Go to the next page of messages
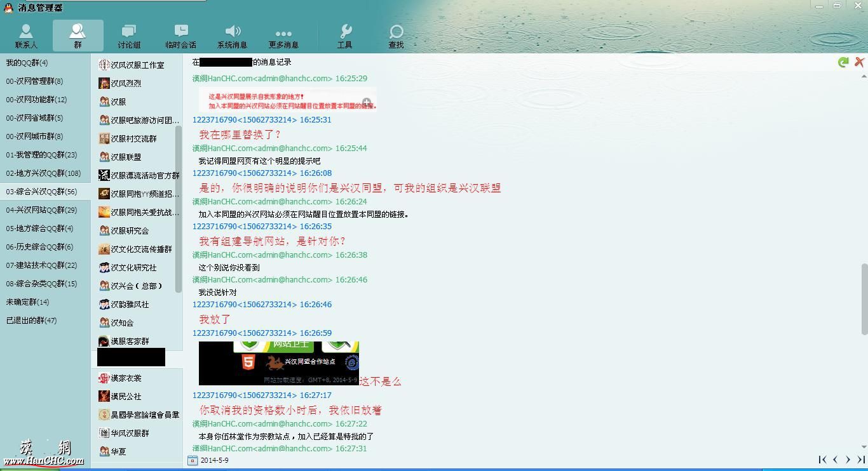 848,460
